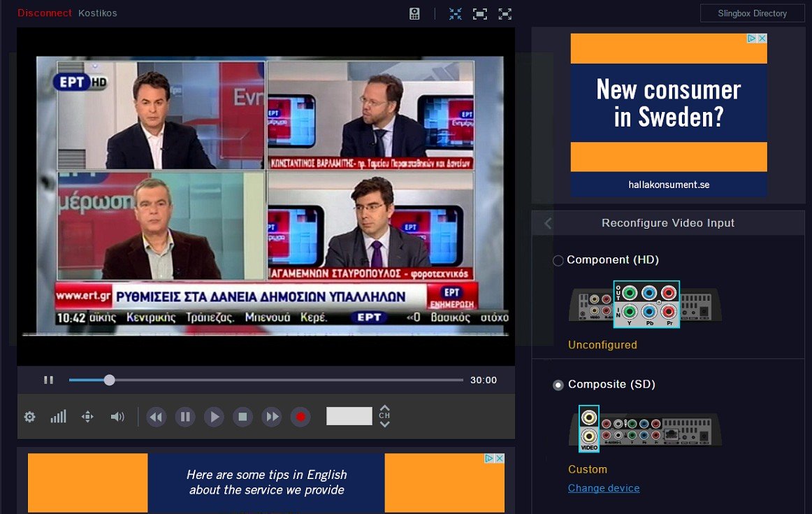
Task: Click the fast forward button
Action: coord(272,417)
